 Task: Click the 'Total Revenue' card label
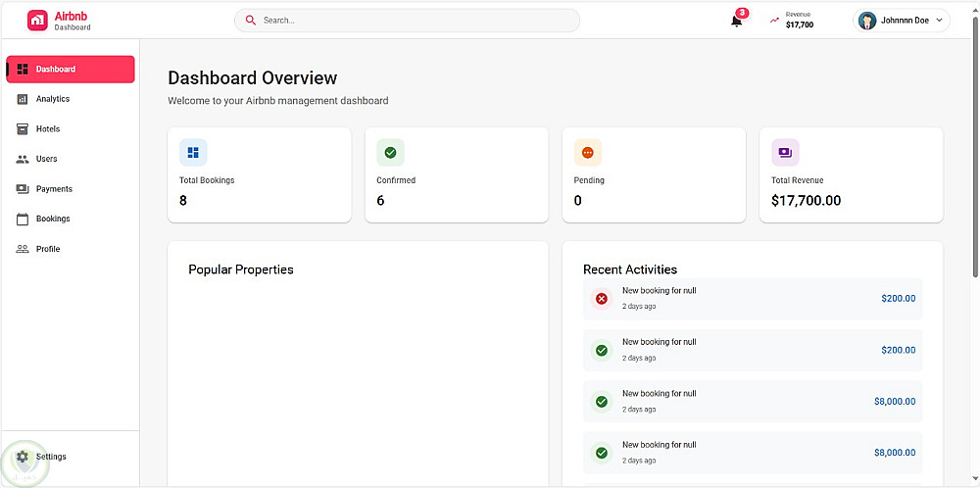point(798,180)
